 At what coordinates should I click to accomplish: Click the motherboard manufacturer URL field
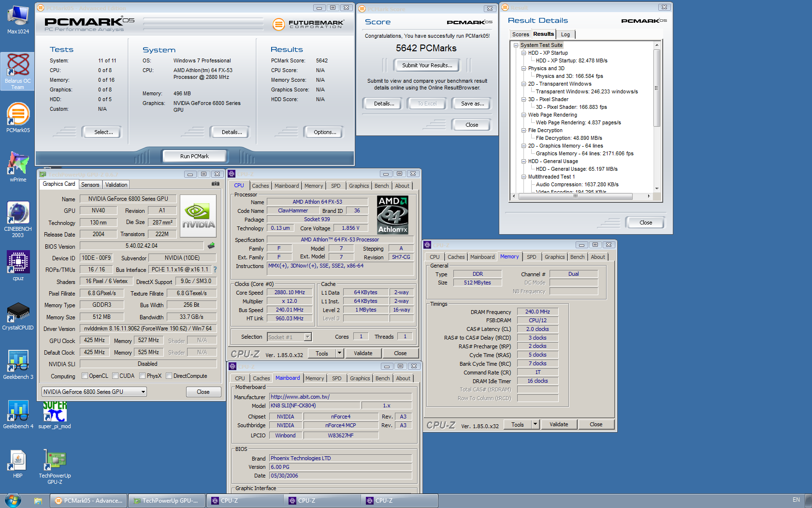[x=341, y=397]
